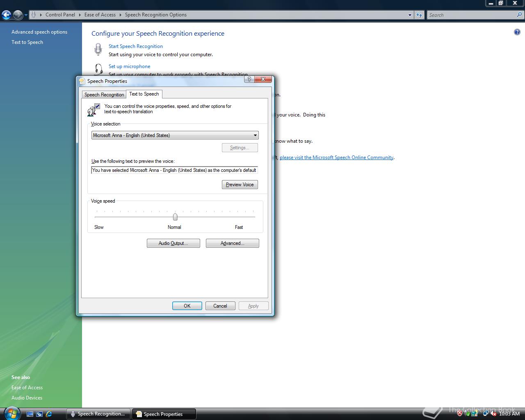Click the microphone icon in the address bar
525x420 pixels.
pos(34,15)
